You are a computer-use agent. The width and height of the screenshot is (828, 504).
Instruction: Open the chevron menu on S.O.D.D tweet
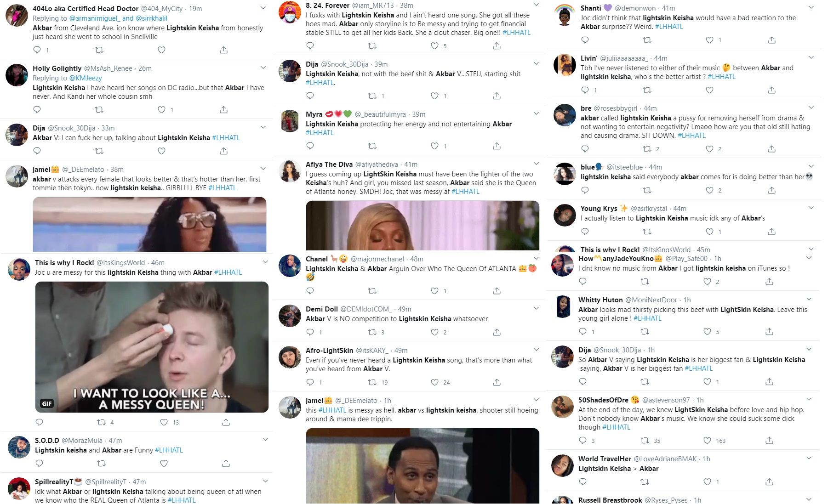pyautogui.click(x=265, y=440)
